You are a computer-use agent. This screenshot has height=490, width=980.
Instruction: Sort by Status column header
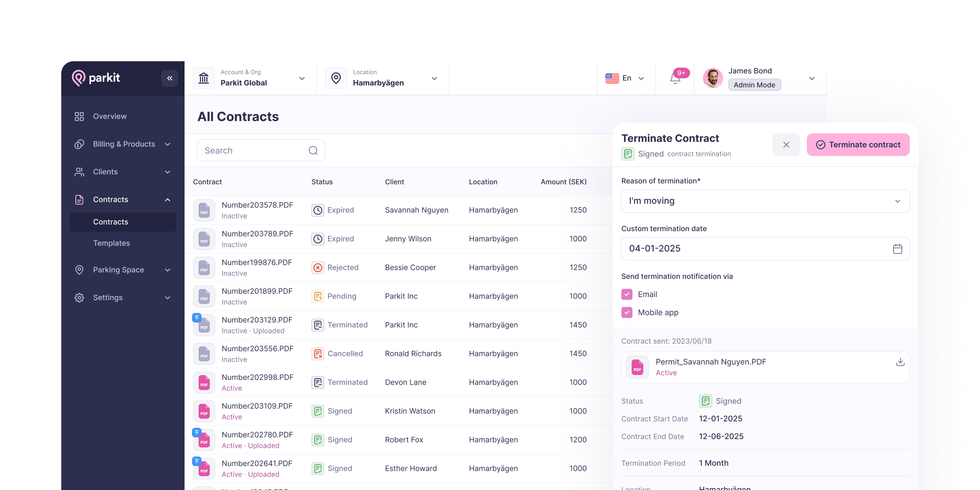pyautogui.click(x=322, y=182)
